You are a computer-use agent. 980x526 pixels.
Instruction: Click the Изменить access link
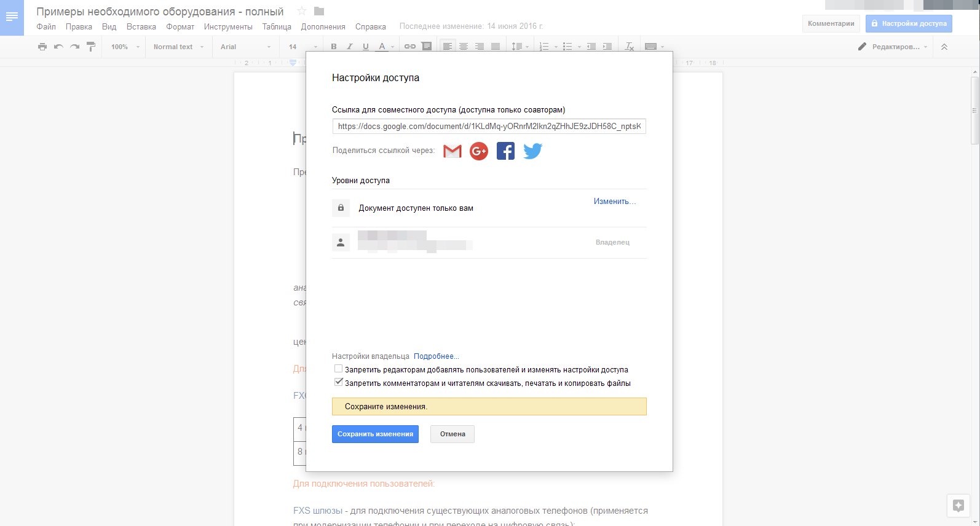pos(615,202)
